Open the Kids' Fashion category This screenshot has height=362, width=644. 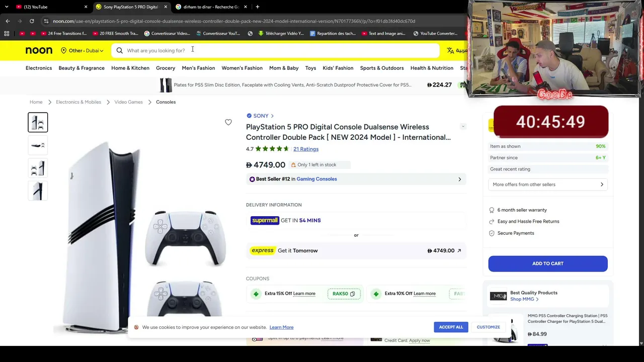pos(338,68)
